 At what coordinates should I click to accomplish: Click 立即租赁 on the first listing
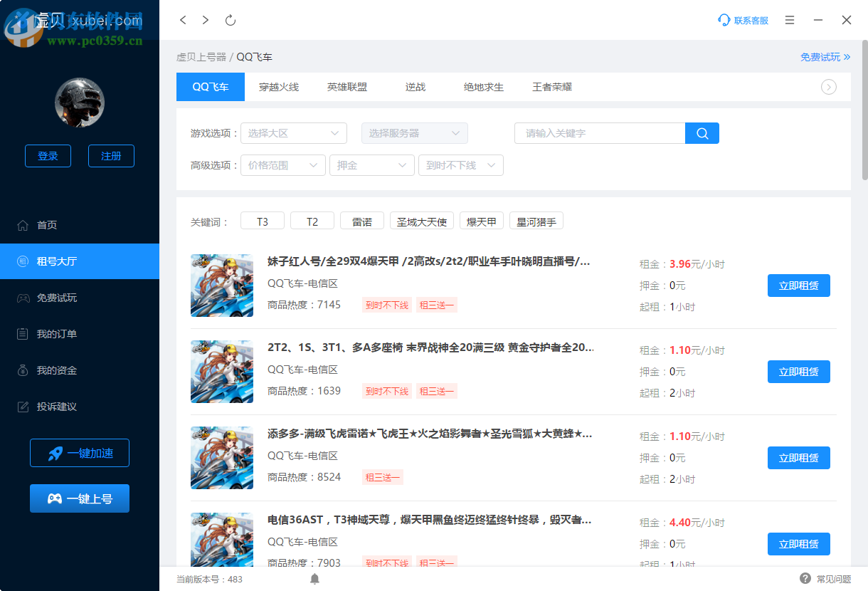(798, 285)
